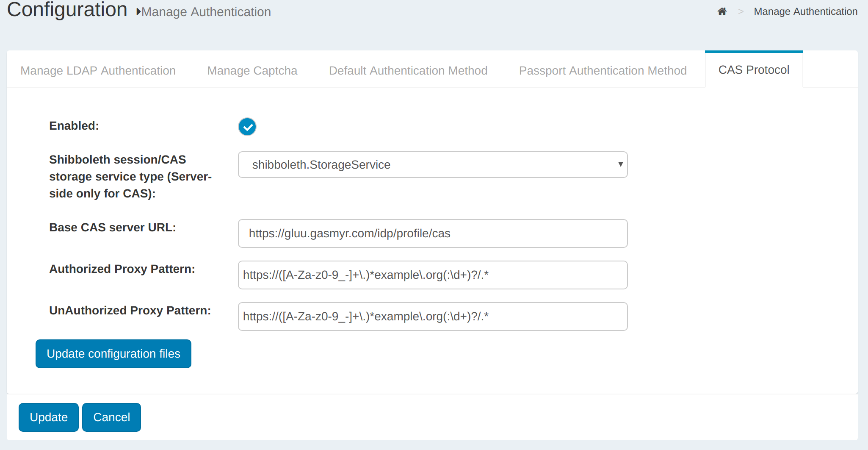868x450 pixels.
Task: Click the CAS Protocol tab
Action: [x=753, y=70]
